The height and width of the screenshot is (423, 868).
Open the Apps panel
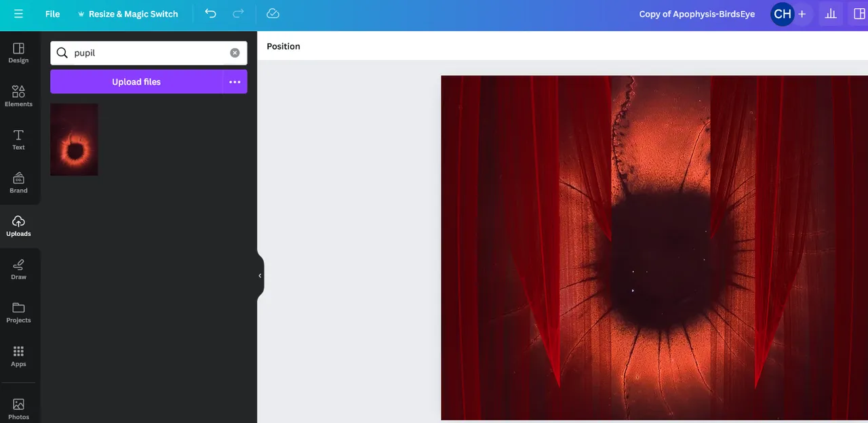click(18, 356)
